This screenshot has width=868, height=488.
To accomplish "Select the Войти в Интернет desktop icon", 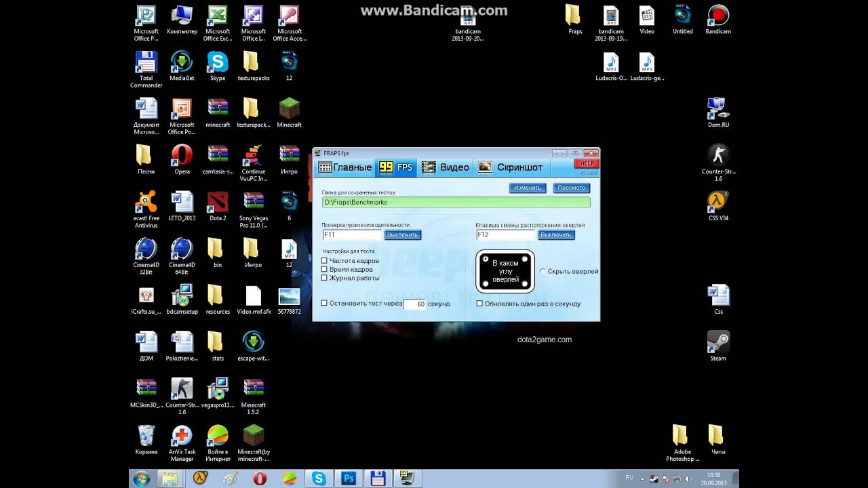I will [x=218, y=443].
